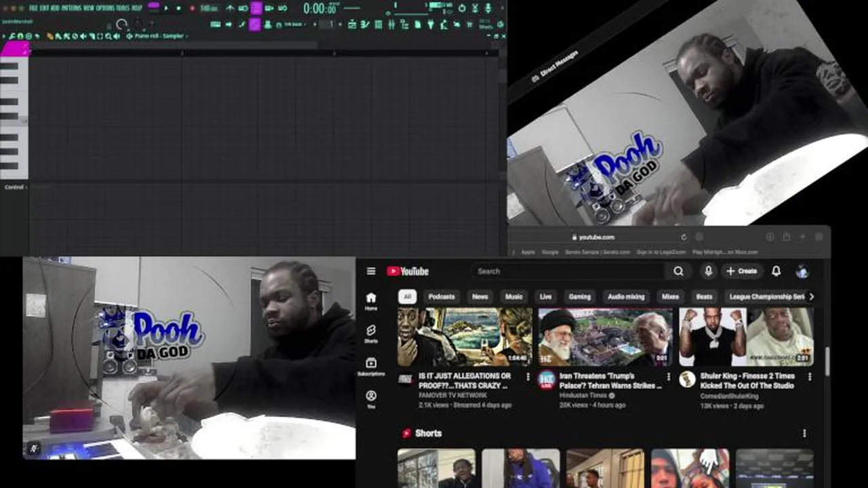Toggle the purple highlighted button in FL toolbar top row
The image size is (868, 488).
click(256, 8)
